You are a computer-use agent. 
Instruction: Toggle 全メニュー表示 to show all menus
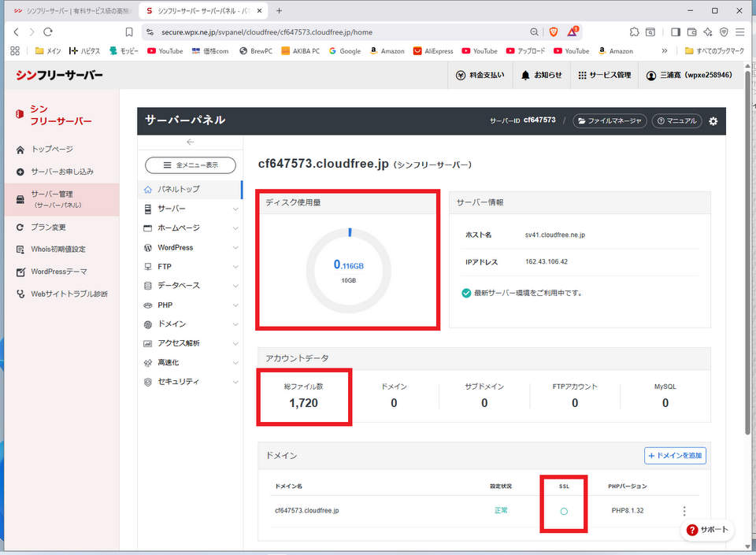pos(191,165)
